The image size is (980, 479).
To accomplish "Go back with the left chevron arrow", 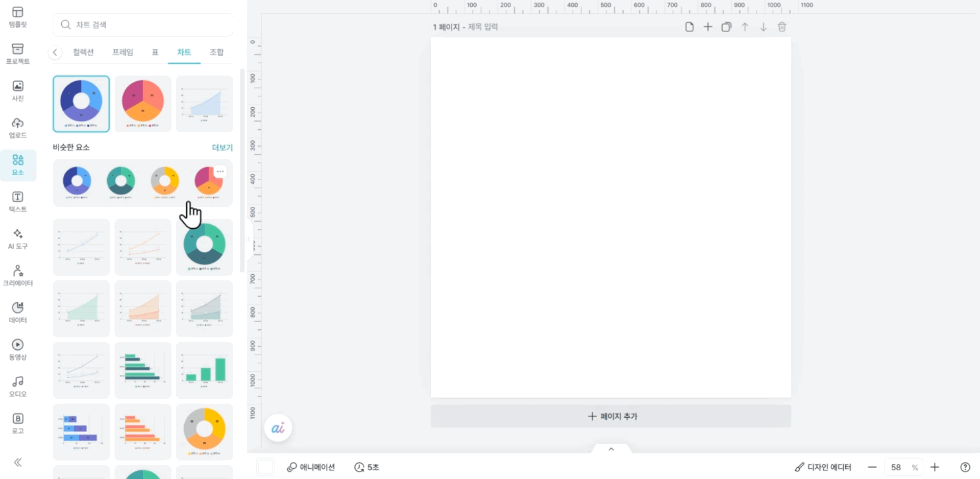I will [x=55, y=52].
